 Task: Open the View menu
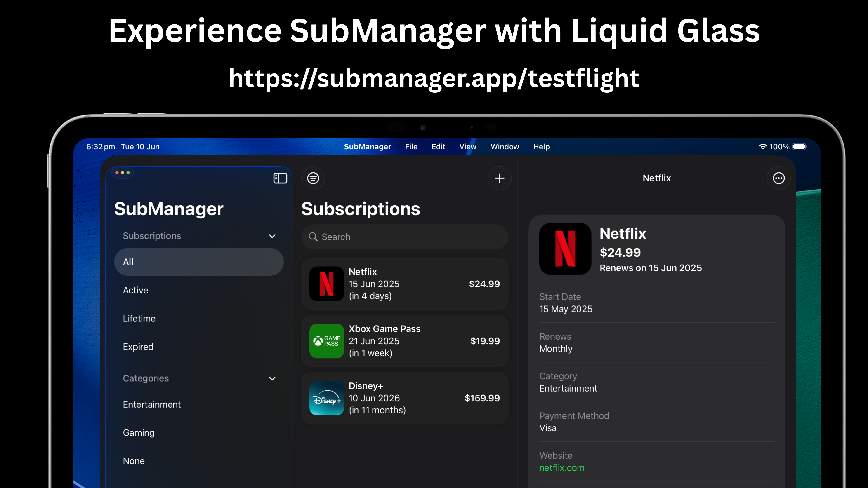[x=468, y=147]
